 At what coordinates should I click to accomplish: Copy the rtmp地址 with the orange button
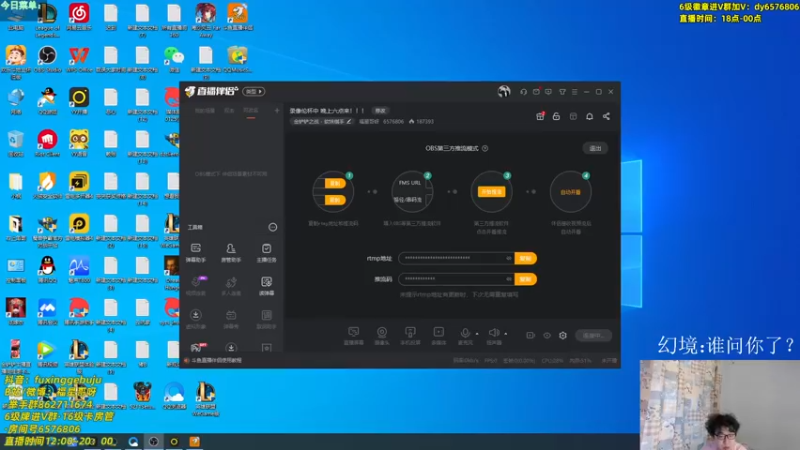[x=526, y=258]
